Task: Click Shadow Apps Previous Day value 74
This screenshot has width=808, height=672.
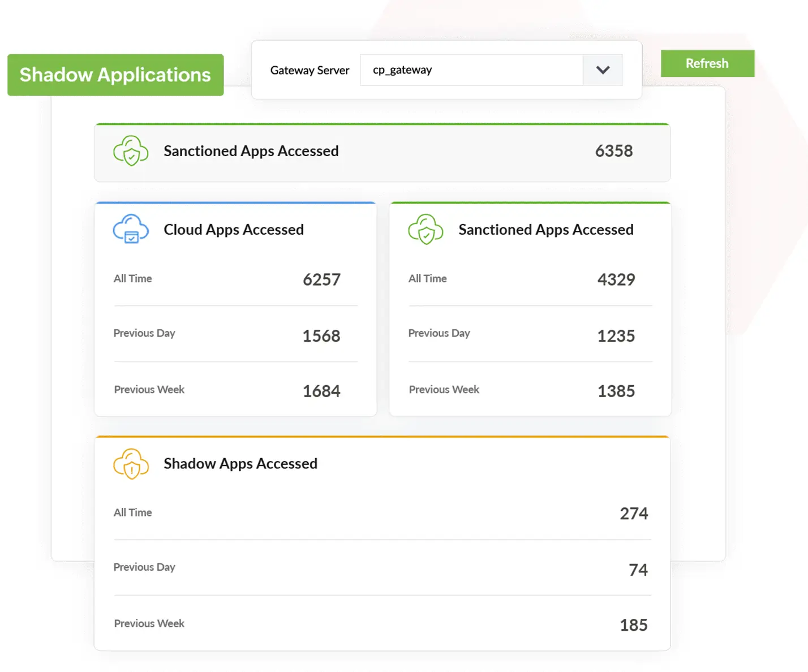Action: tap(638, 570)
